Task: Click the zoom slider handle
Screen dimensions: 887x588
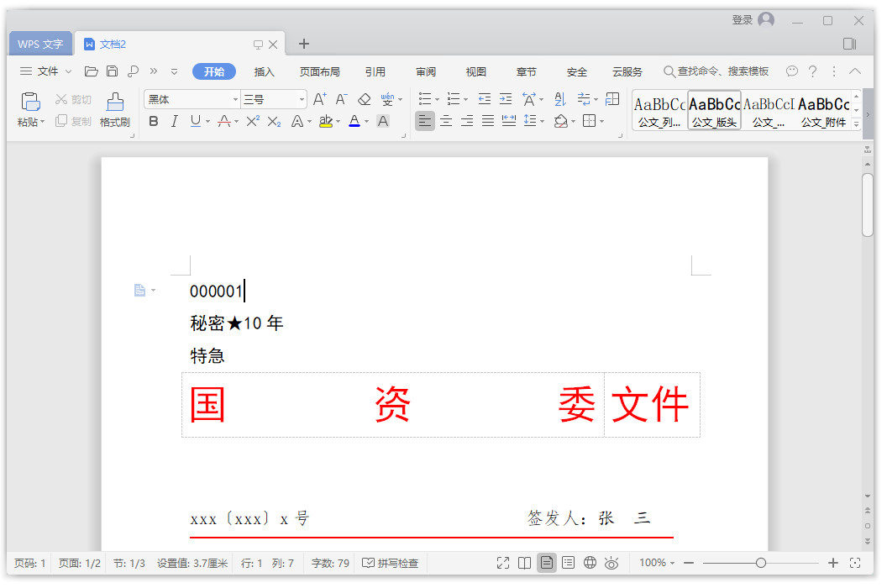Action: pos(760,563)
